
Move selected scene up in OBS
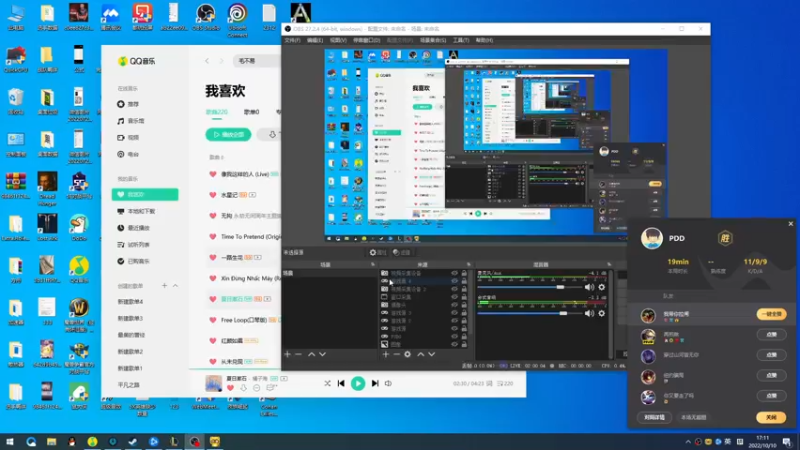311,354
